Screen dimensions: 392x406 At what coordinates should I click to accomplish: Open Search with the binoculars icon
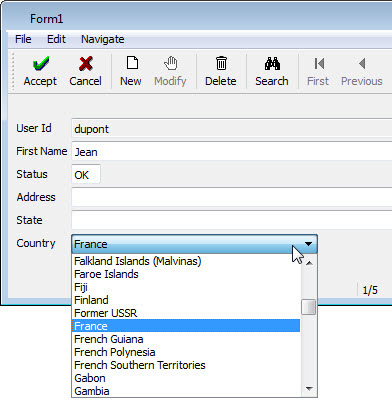pyautogui.click(x=272, y=63)
